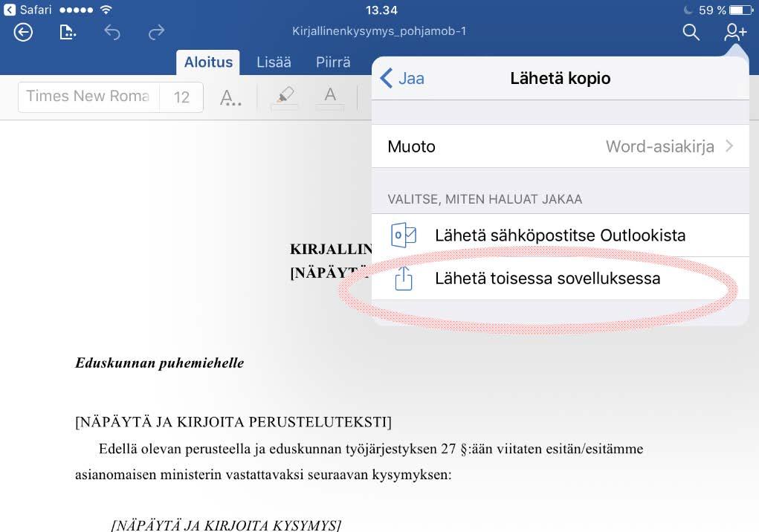Tap the Outlook envelope icon
Image resolution: width=759 pixels, height=532 pixels.
pyautogui.click(x=403, y=235)
